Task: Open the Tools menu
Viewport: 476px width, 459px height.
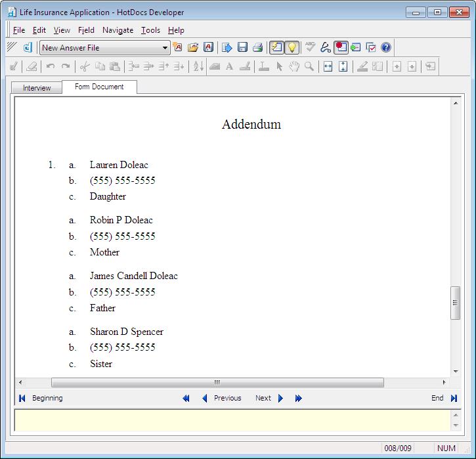Action: tap(150, 30)
